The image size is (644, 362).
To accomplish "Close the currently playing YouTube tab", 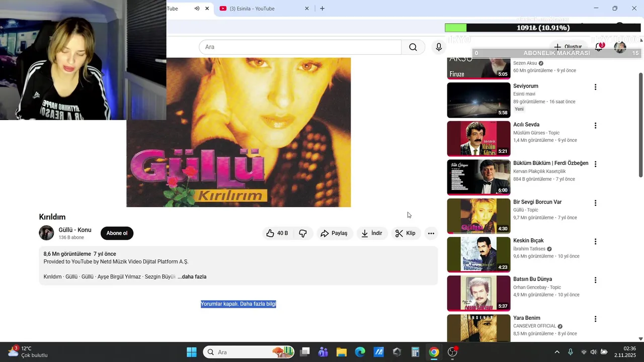I will click(x=207, y=9).
